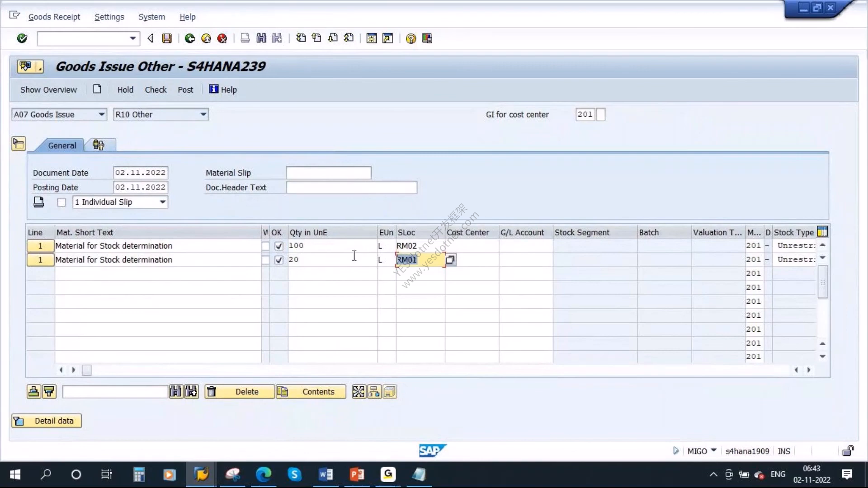868x488 pixels.
Task: Click the Post button
Action: tap(185, 89)
